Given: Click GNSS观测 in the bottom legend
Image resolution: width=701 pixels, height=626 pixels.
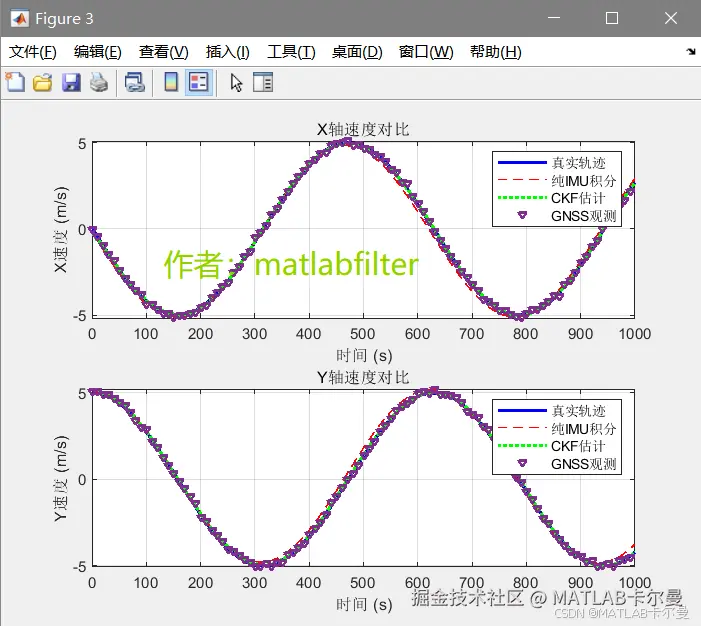Looking at the screenshot, I should click(584, 464).
